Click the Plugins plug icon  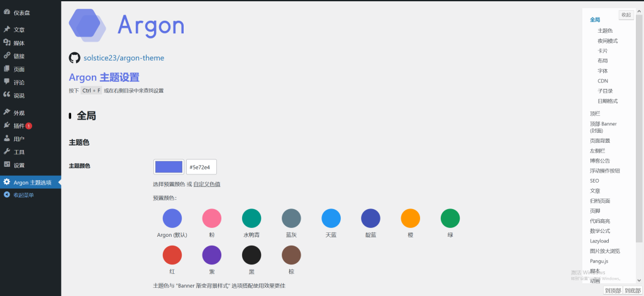coord(6,126)
